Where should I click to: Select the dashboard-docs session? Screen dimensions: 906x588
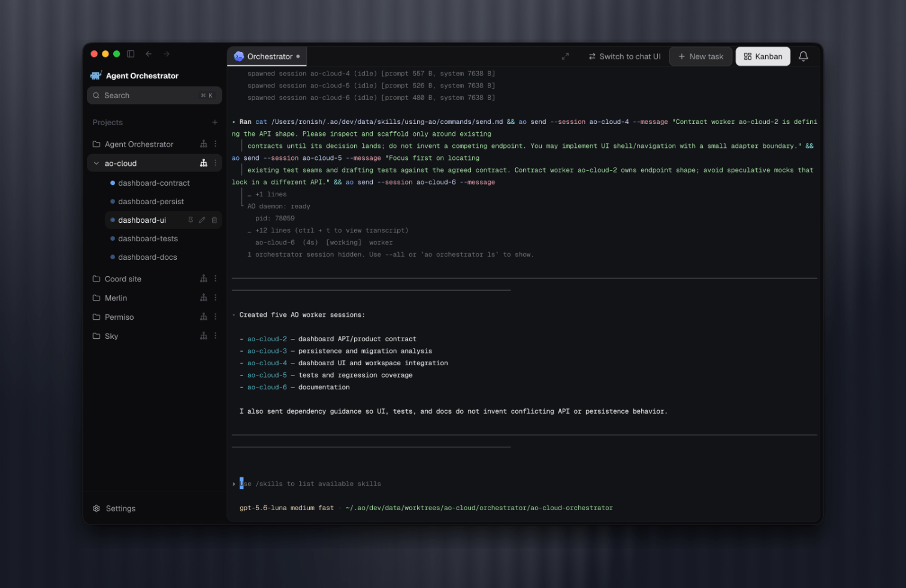coord(147,257)
